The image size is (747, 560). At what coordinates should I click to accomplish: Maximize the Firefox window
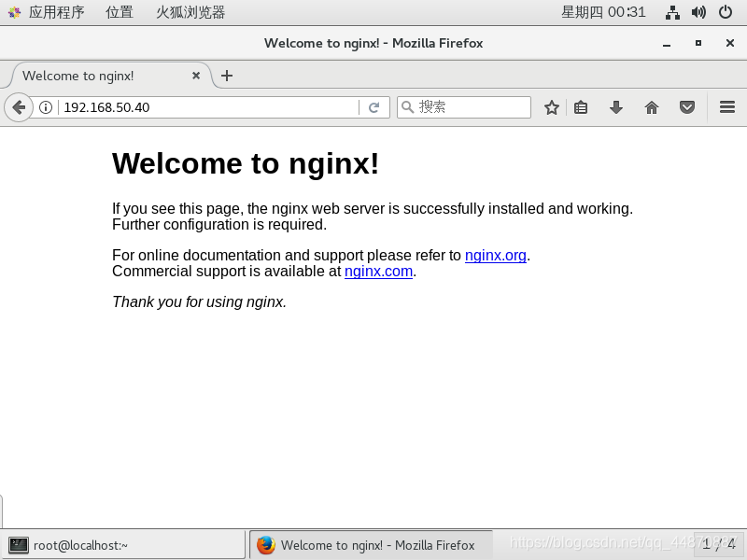[698, 43]
